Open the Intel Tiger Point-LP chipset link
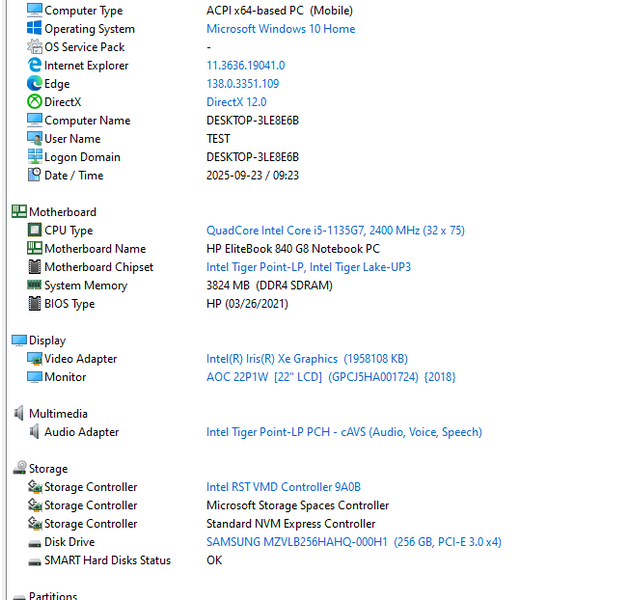Viewport: 628px width, 600px height. pos(308,267)
